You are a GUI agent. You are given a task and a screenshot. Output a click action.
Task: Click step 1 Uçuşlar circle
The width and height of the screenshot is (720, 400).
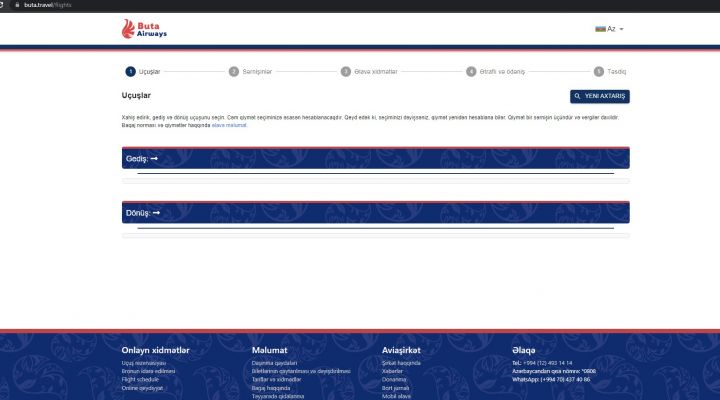[130, 72]
